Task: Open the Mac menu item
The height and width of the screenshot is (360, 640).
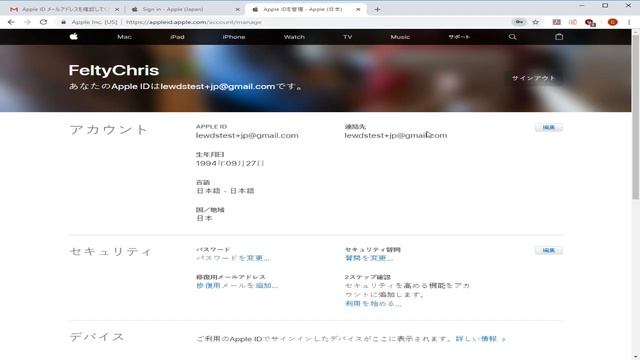Action: [124, 37]
